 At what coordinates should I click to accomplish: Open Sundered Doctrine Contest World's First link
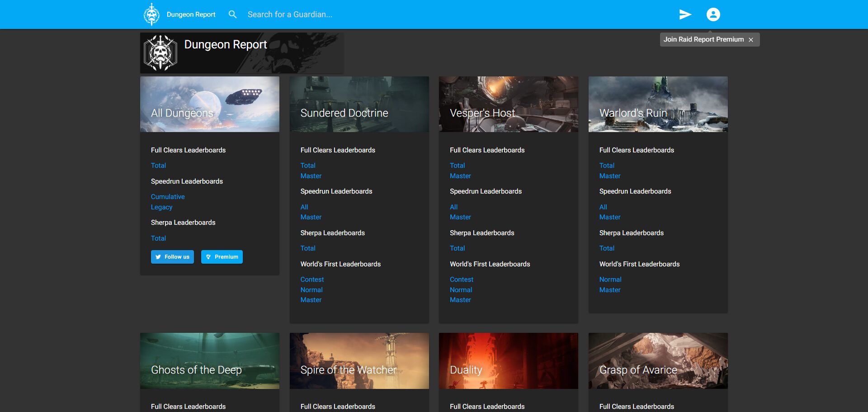click(312, 279)
